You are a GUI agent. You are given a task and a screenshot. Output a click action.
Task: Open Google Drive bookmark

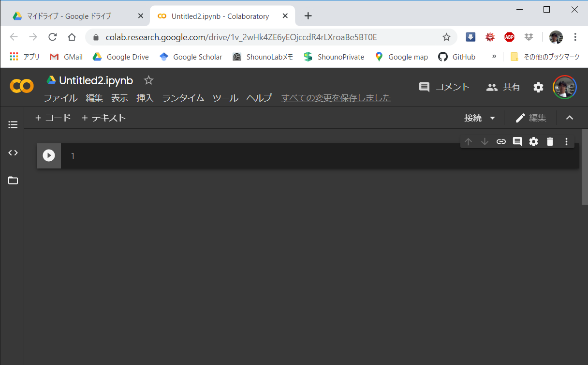(x=121, y=57)
